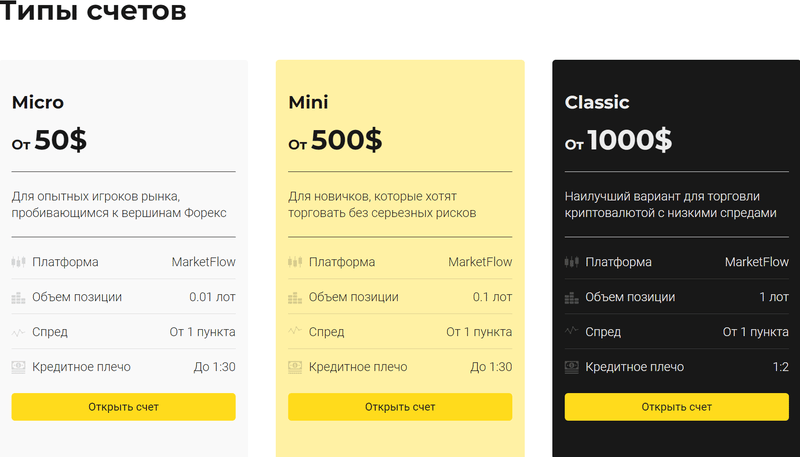800x457 pixels.
Task: Open a Classic account with Открыть счет button
Action: pyautogui.click(x=677, y=407)
